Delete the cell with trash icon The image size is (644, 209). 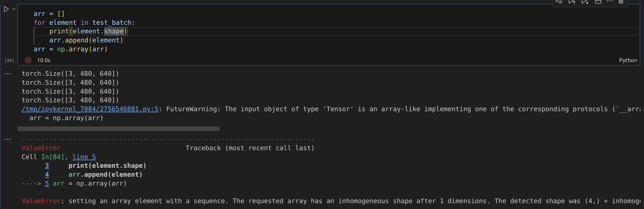(x=621, y=2)
